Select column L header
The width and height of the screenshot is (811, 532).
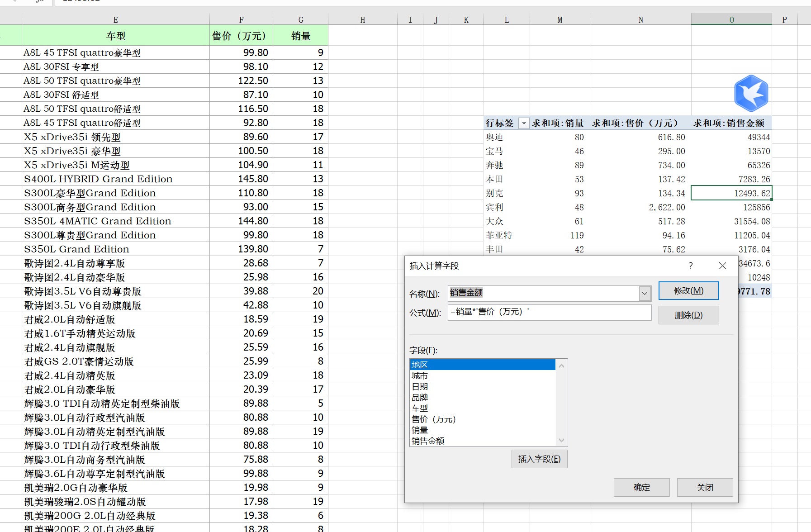click(x=507, y=19)
